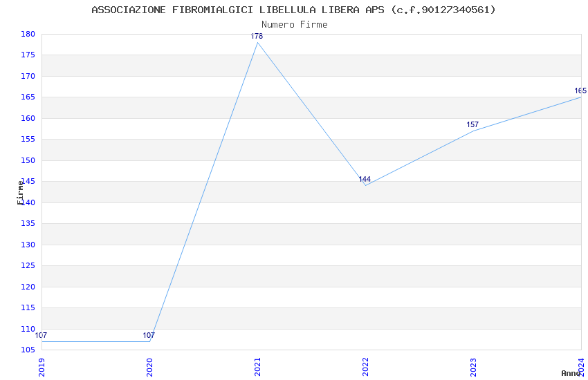The height and width of the screenshot is (380, 588).
Task: Click the 130 y-axis tick label
Action: coord(28,245)
